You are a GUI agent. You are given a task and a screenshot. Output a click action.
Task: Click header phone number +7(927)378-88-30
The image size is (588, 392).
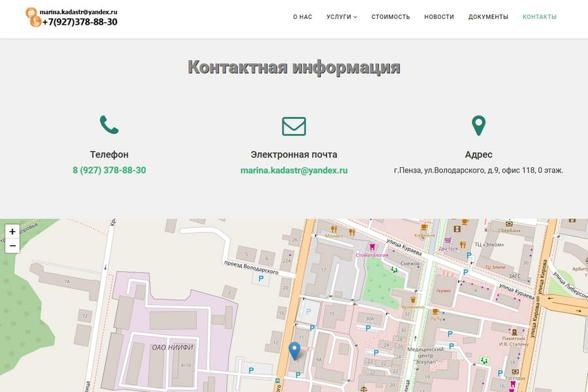(80, 22)
